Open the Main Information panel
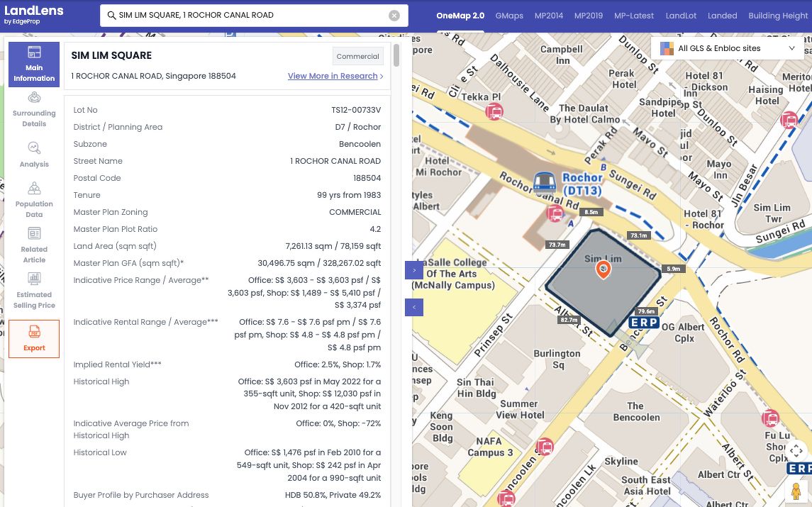Screen dimensions: 812x507 [34, 65]
